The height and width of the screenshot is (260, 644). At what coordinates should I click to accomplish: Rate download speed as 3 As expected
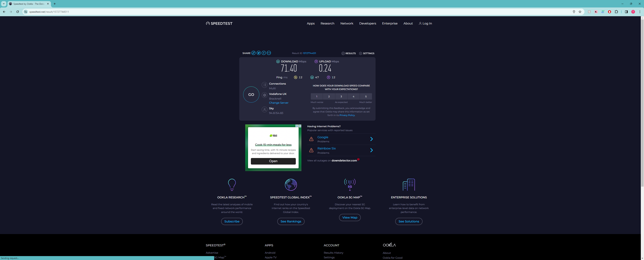[x=341, y=97]
